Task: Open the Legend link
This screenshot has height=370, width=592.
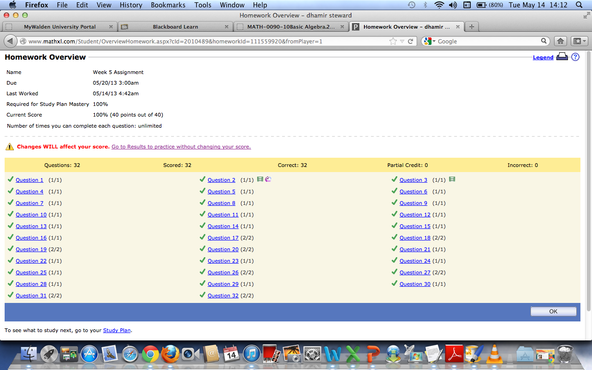Action: pyautogui.click(x=543, y=57)
